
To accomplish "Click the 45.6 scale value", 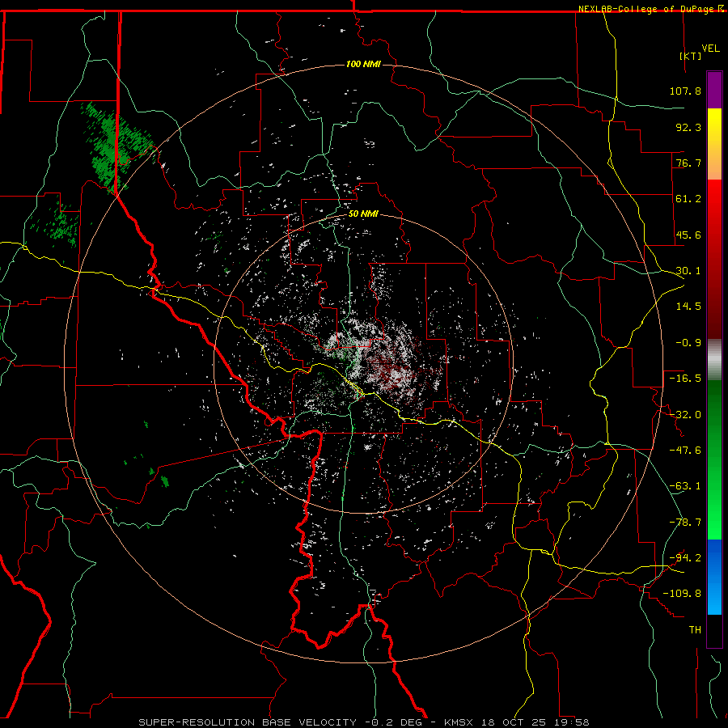I will coord(688,235).
